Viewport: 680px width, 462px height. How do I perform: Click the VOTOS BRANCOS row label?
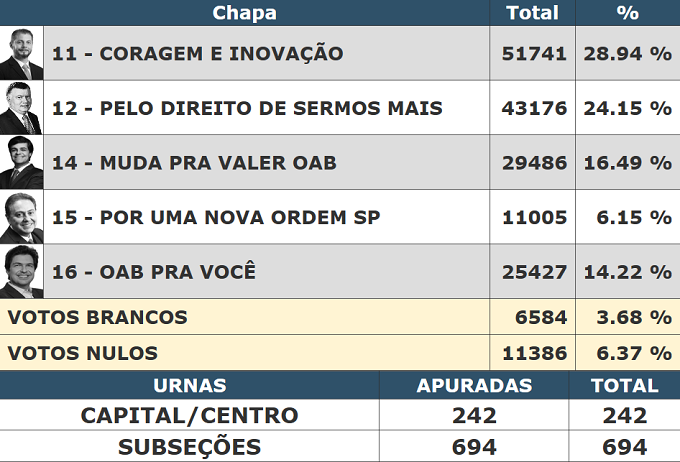(98, 318)
